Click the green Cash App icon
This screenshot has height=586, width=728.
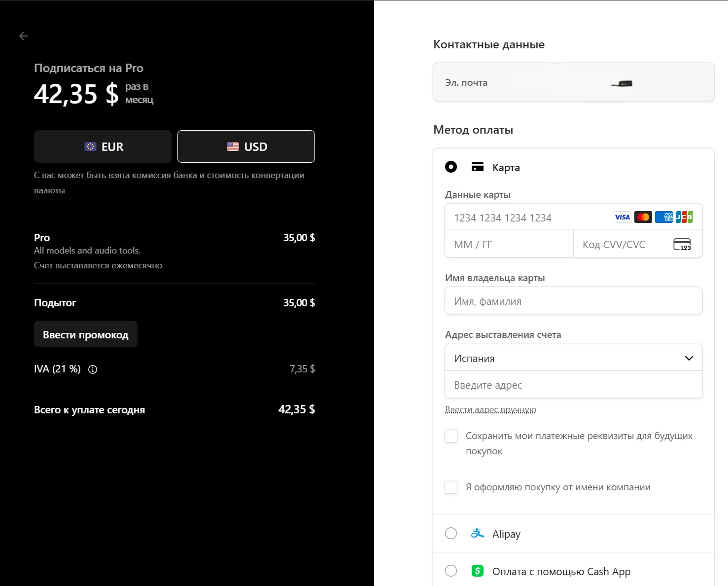point(477,571)
